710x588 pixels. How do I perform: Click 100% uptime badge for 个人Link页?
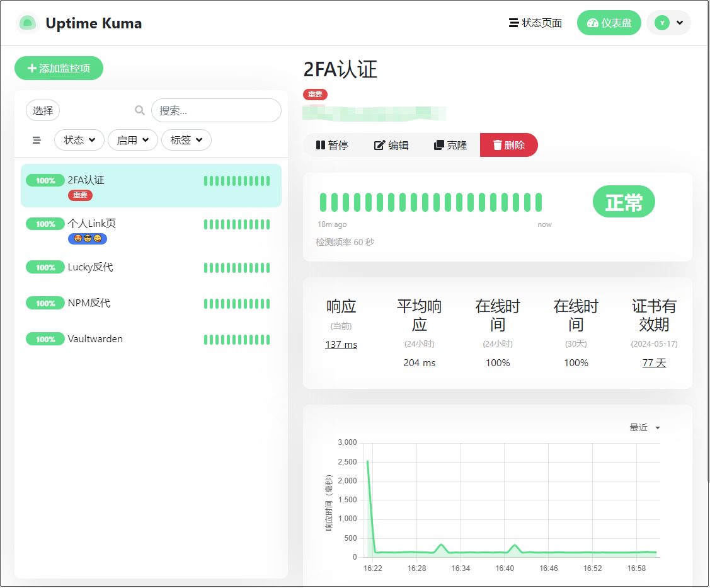click(x=45, y=224)
